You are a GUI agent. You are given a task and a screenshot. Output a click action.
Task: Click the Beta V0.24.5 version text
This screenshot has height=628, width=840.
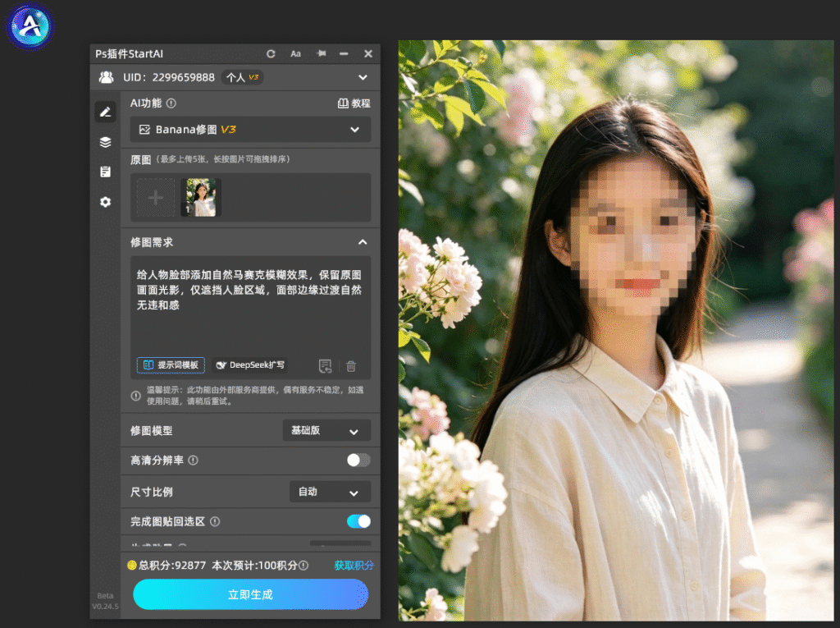point(106,601)
